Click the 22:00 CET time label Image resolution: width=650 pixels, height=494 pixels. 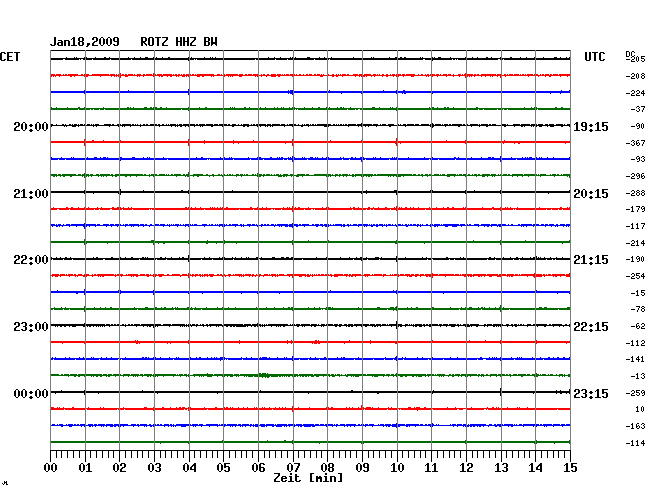31,260
